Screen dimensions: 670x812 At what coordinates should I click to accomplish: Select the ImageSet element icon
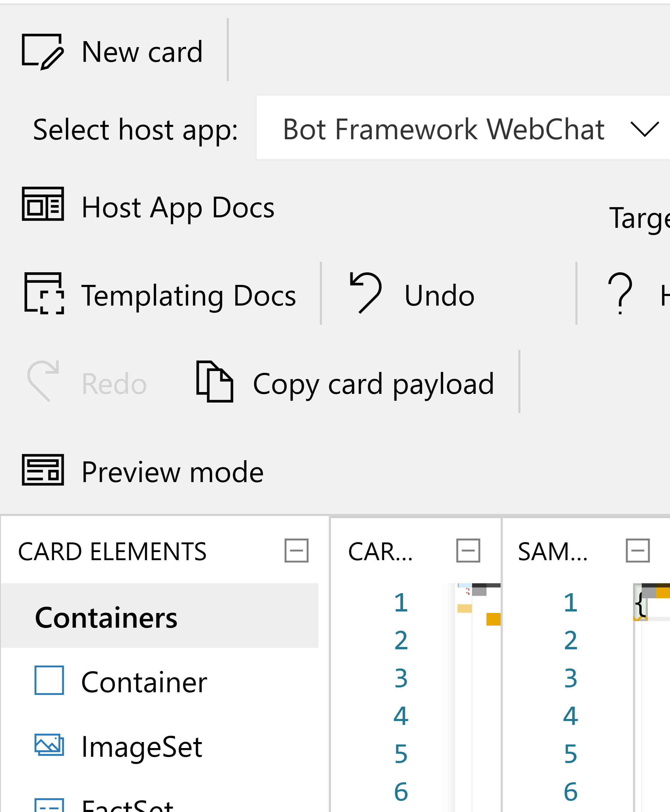[x=49, y=744]
